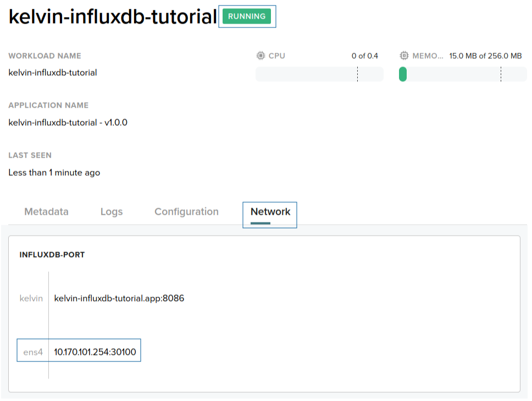Click the '15.0 MB of 256.0 MB' value

485,56
